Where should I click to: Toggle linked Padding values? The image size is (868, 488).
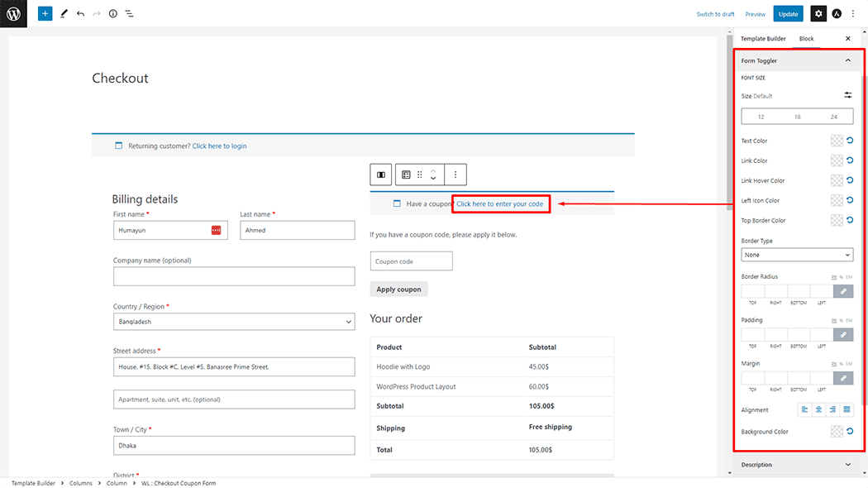click(843, 334)
